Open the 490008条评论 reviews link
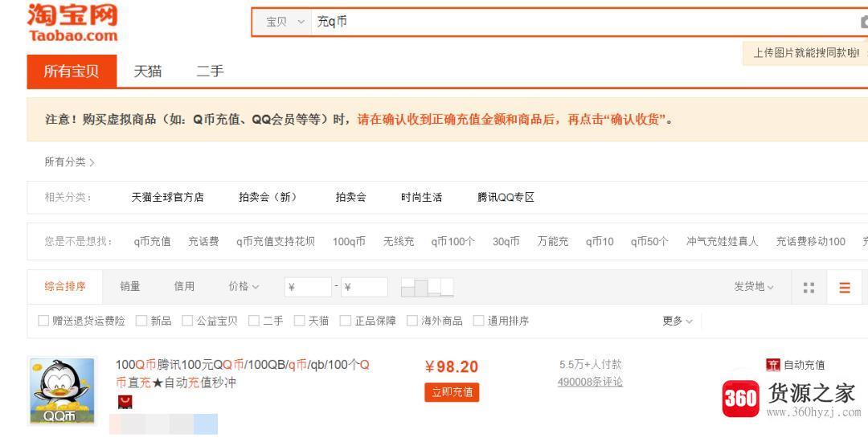The image size is (868, 438). [x=590, y=382]
